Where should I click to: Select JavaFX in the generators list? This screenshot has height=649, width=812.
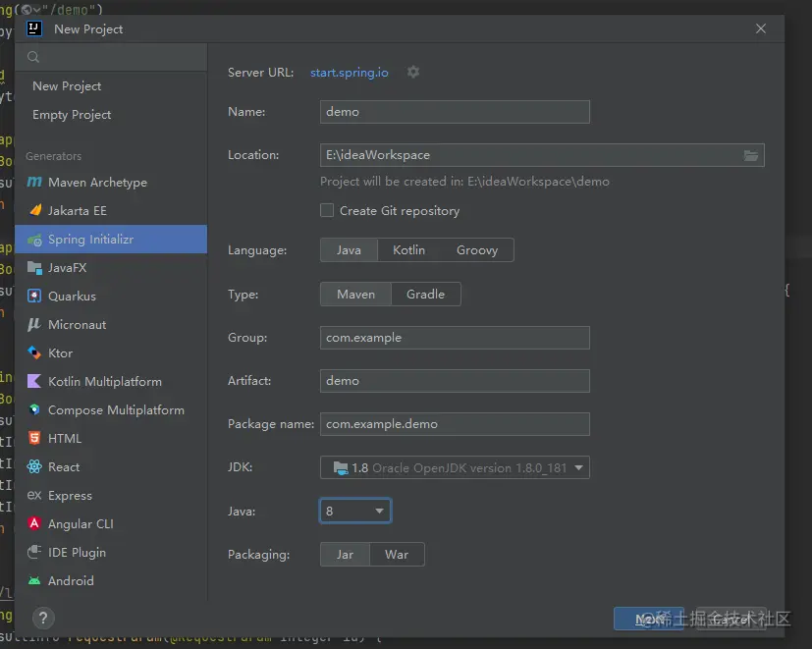tap(111, 268)
